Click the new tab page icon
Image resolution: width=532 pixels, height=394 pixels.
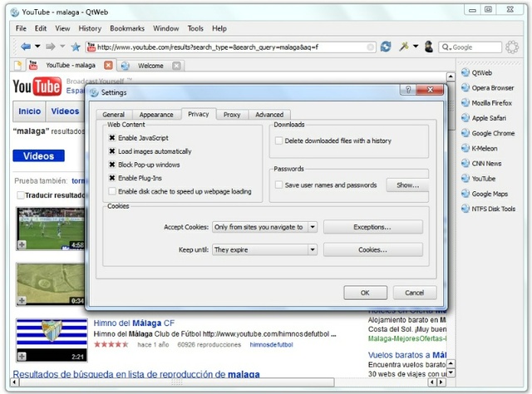coord(17,65)
